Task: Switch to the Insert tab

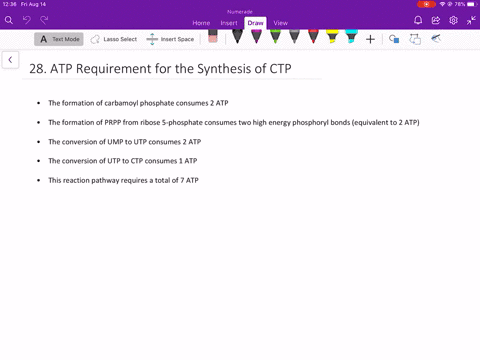Action: tap(229, 23)
